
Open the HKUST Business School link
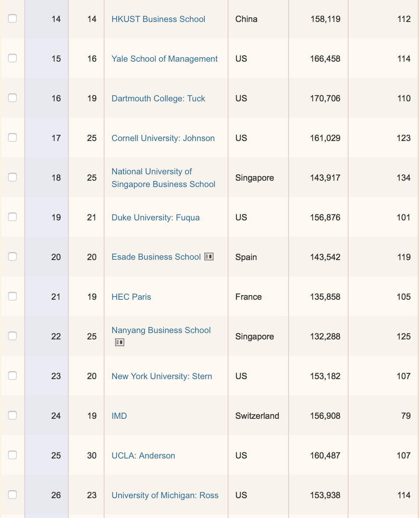(x=158, y=19)
